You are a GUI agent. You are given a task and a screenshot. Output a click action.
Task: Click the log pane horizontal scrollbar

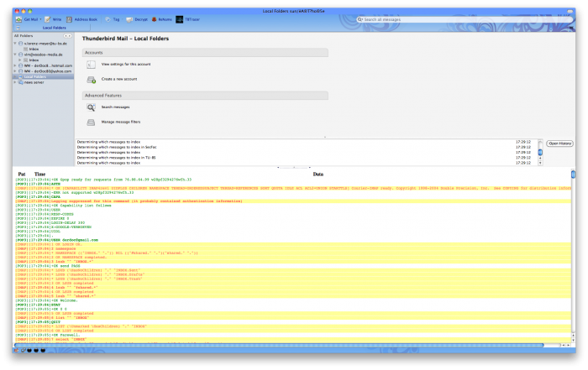tap(279, 345)
